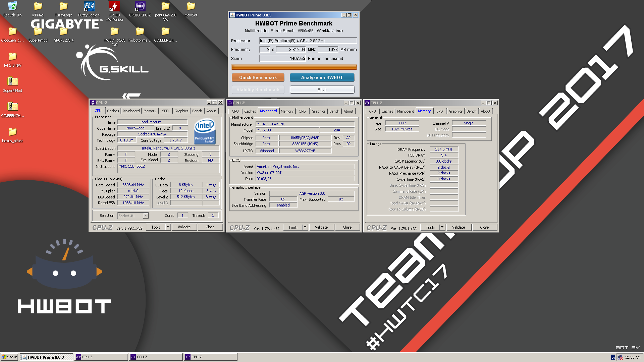This screenshot has width=644, height=362.
Task: Open the ClockGen folder icon
Action: pyautogui.click(x=12, y=34)
